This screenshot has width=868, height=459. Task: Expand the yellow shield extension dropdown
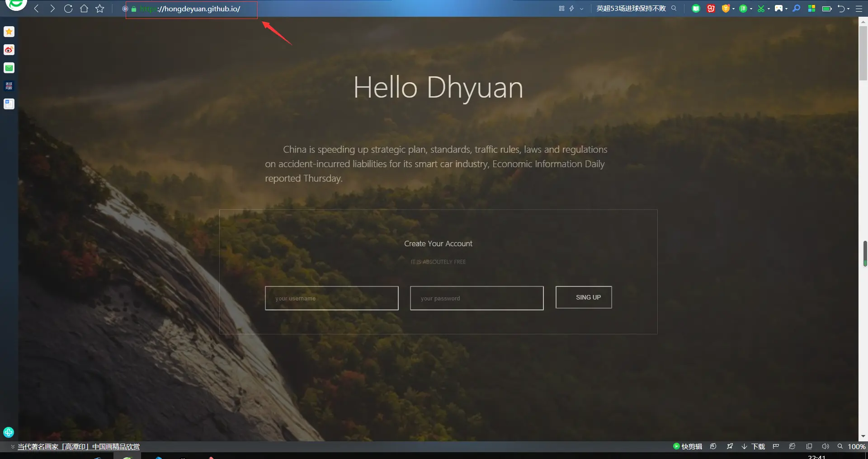coord(733,9)
